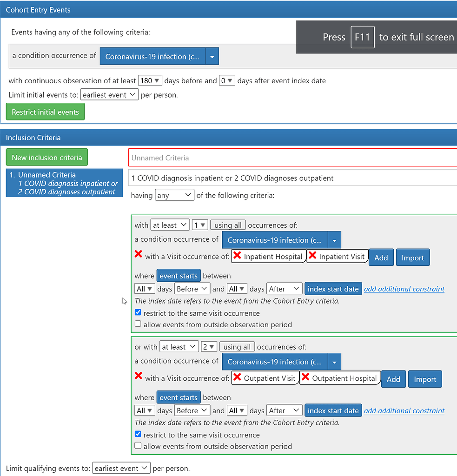Image resolution: width=457 pixels, height=476 pixels.
Task: Enable allow events from outside observation period for inpatient
Action: [138, 324]
